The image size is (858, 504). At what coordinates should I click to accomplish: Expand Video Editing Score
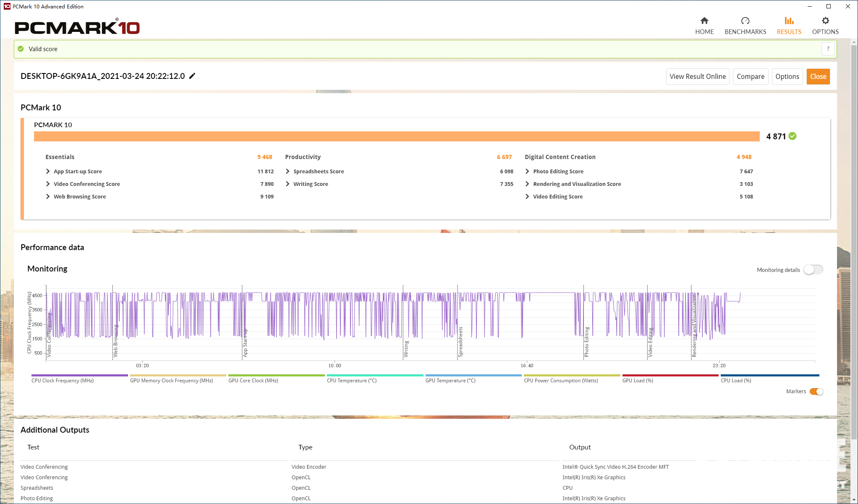(x=527, y=196)
